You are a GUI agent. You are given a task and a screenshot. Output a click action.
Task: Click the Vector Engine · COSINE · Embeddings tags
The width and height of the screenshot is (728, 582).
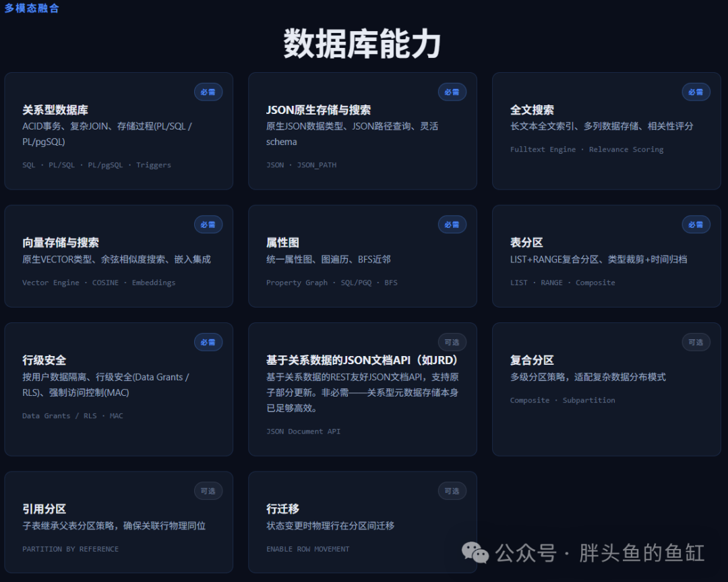point(99,283)
